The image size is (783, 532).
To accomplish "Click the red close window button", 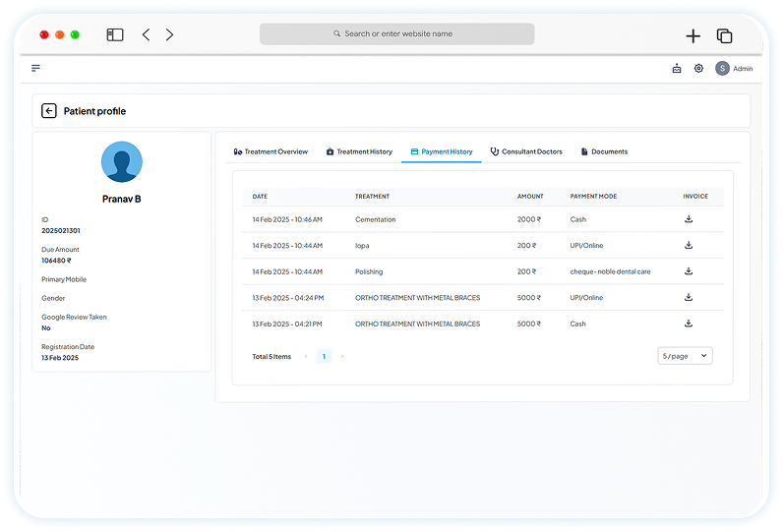I will click(x=44, y=34).
